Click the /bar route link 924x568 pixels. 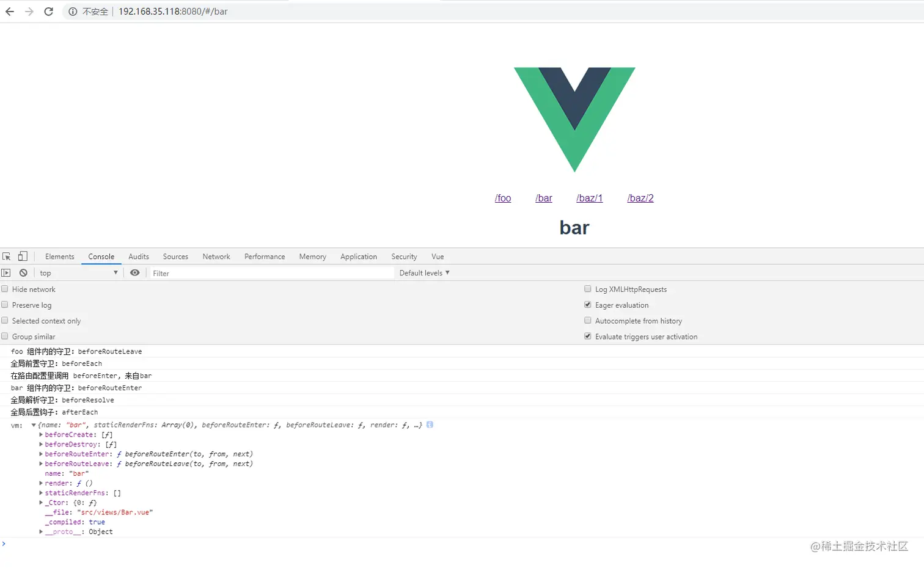544,198
